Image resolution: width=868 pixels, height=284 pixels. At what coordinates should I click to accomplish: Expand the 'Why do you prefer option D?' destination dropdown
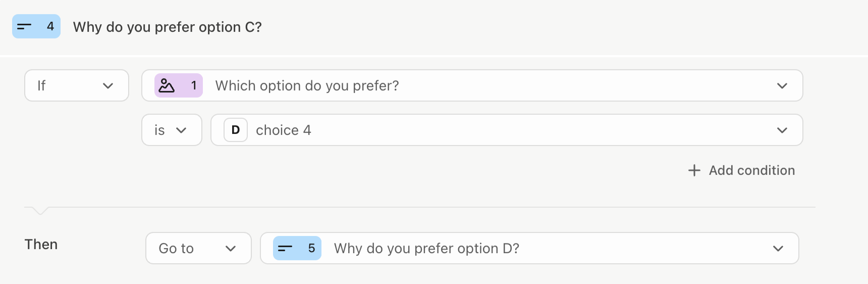529,248
